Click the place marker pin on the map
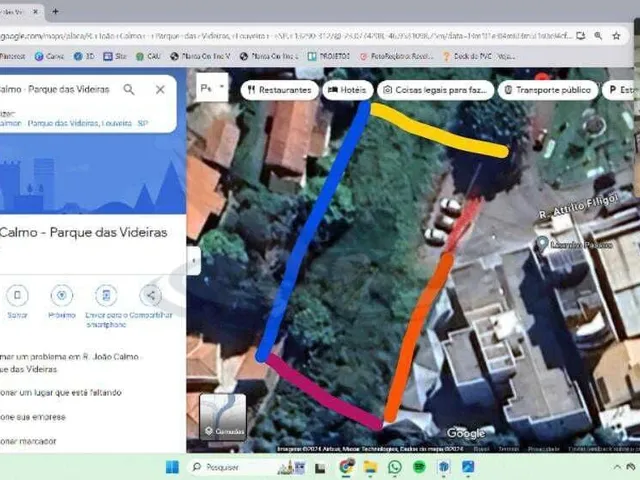This screenshot has width=640, height=480. 542,243
